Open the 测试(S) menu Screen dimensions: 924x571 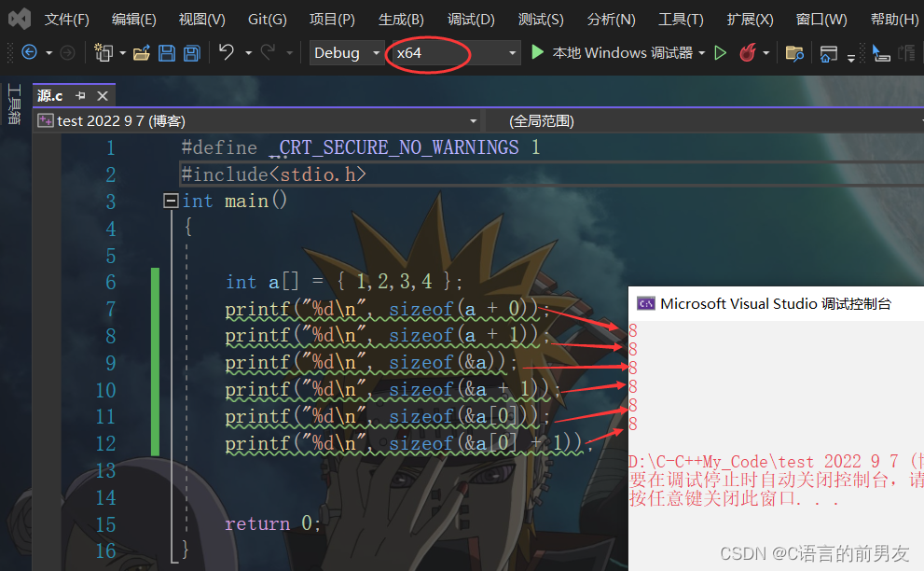click(x=541, y=20)
